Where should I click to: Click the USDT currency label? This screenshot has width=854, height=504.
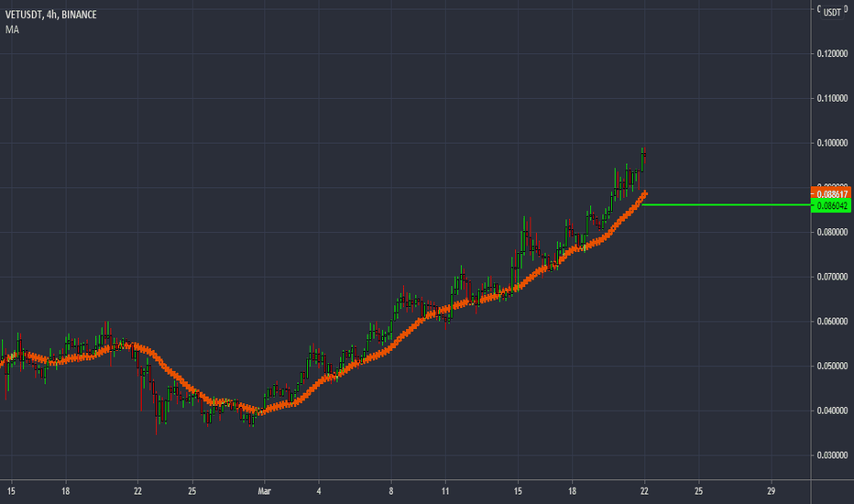pos(832,12)
